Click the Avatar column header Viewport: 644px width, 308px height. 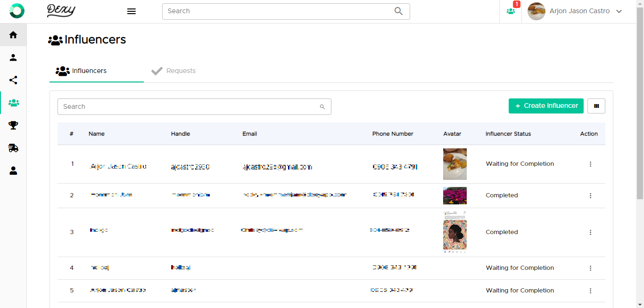point(452,134)
